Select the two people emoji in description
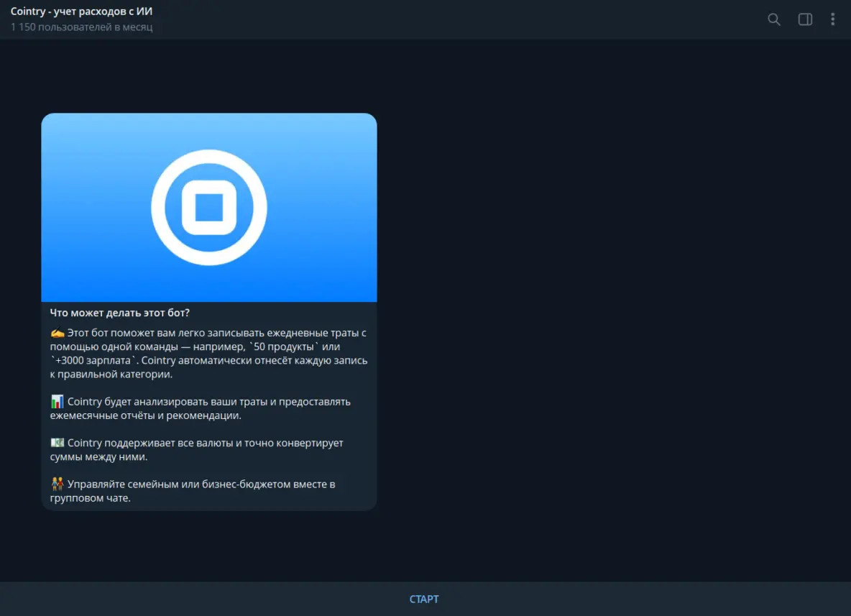 coord(57,484)
